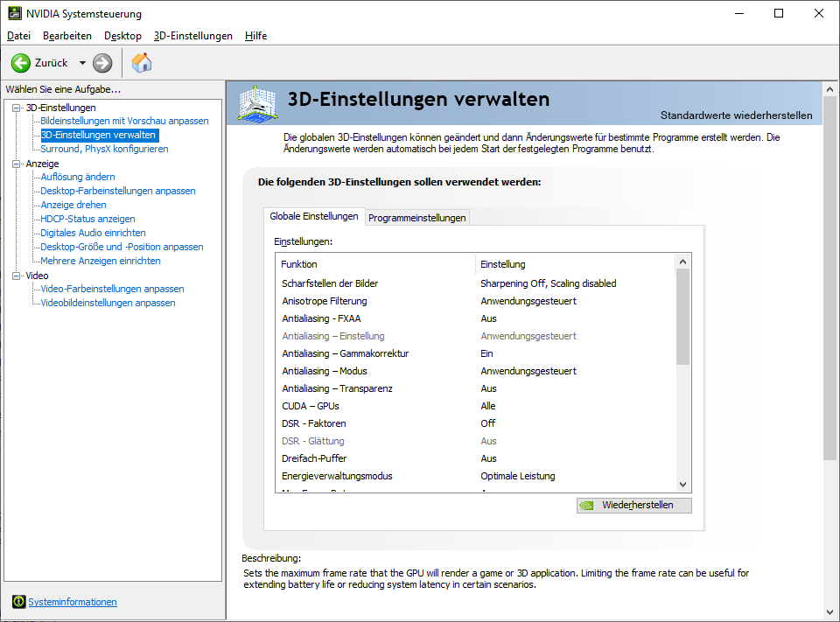The height and width of the screenshot is (622, 840).
Task: Select the Antialiasing – Transparenz row
Action: pyautogui.click(x=476, y=388)
